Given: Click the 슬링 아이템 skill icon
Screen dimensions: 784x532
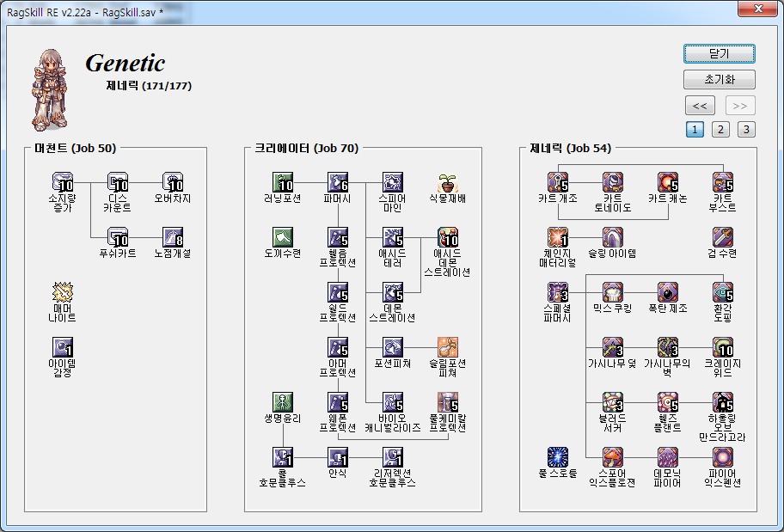Looking at the screenshot, I should click(612, 237).
